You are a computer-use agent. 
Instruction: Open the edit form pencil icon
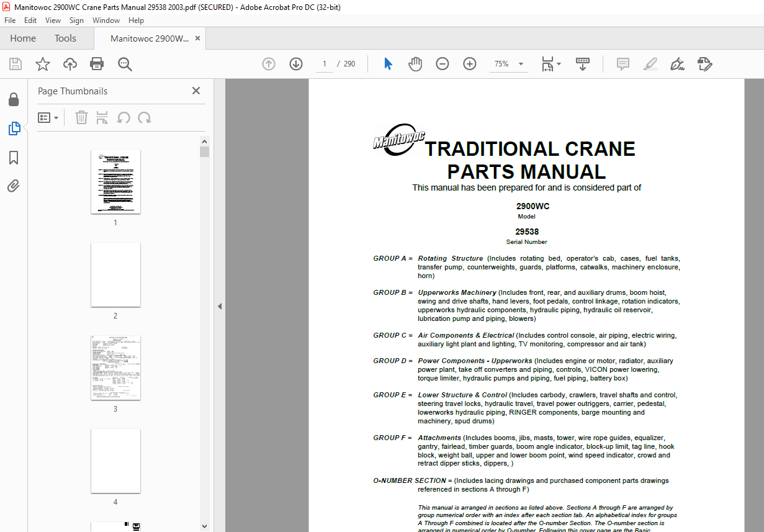click(704, 64)
